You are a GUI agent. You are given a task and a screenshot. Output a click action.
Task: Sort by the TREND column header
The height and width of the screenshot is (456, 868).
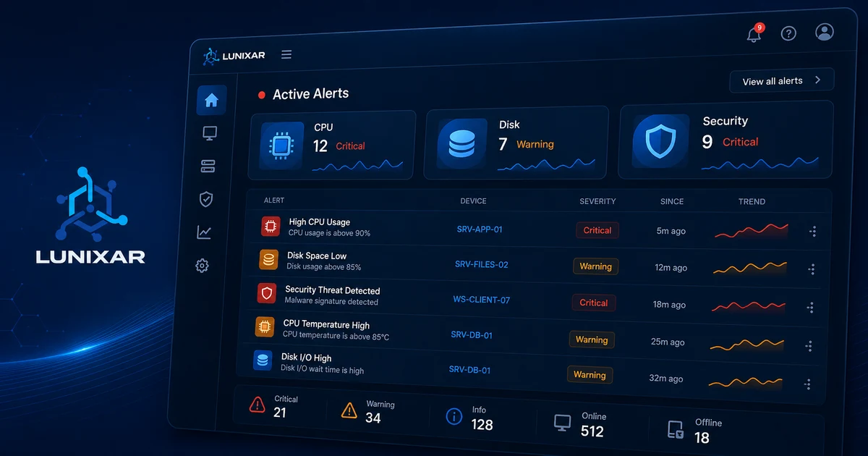coord(752,201)
